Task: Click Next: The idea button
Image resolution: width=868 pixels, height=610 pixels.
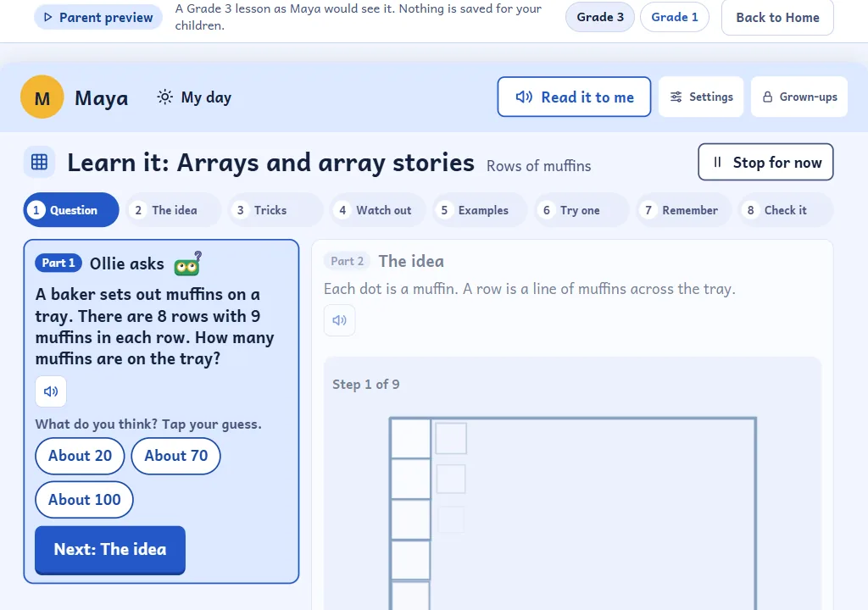Action: (110, 550)
